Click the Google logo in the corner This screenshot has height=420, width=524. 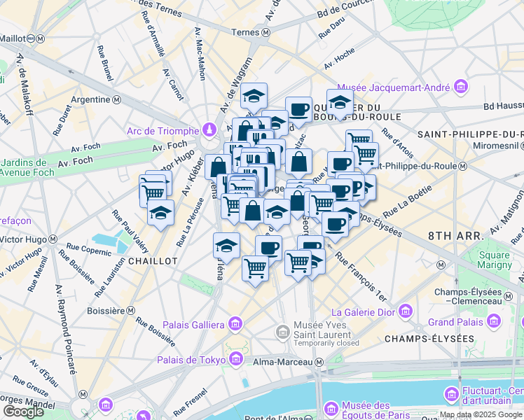point(23,412)
